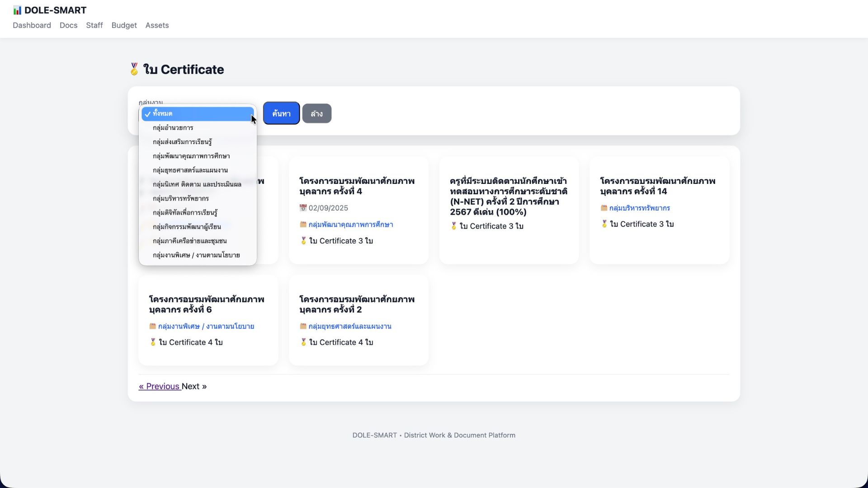Click calendar icon next to 02/09/2025
868x488 pixels.
[303, 208]
